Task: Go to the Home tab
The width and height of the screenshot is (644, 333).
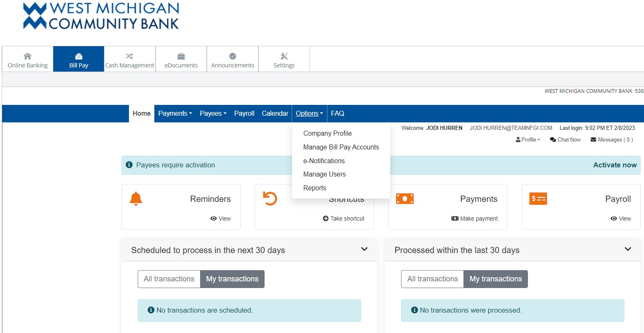Action: pos(141,114)
